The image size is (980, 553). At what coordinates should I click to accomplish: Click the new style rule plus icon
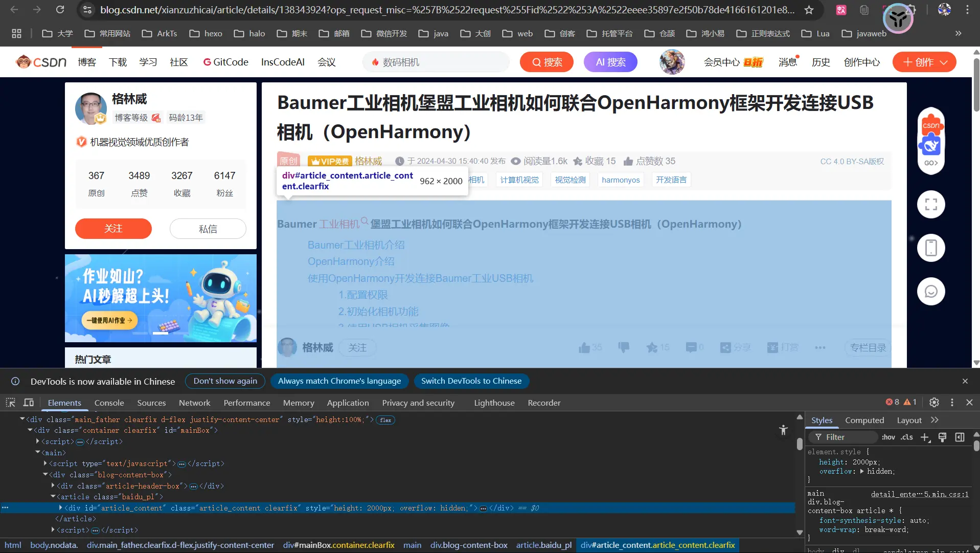coord(925,437)
